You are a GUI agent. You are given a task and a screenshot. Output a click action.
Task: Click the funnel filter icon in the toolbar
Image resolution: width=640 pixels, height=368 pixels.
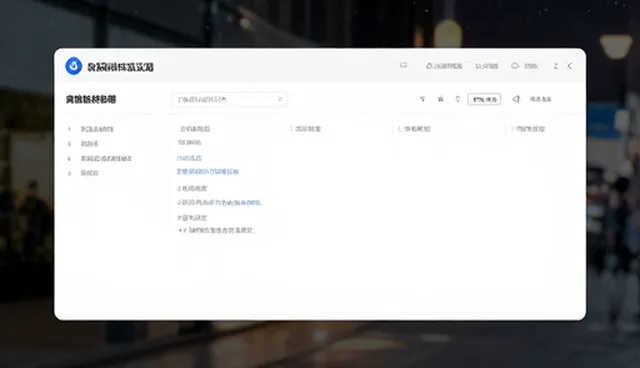[x=422, y=99]
